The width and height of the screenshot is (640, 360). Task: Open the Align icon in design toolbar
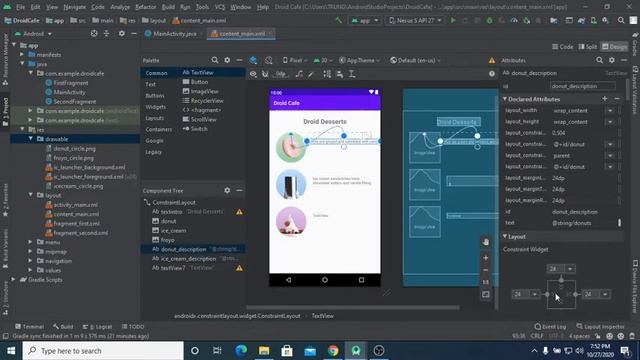(x=340, y=74)
